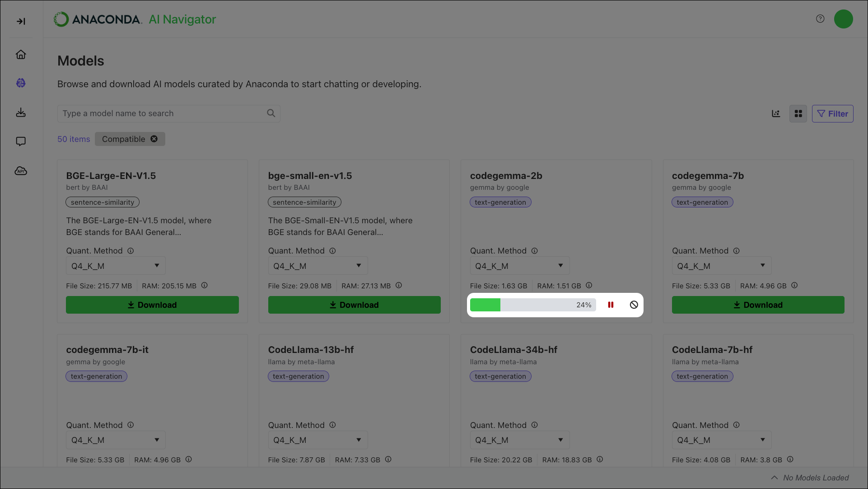Open Quant. Method dropdown for codegemma-7b-it
This screenshot has width=868, height=489.
pyautogui.click(x=116, y=440)
